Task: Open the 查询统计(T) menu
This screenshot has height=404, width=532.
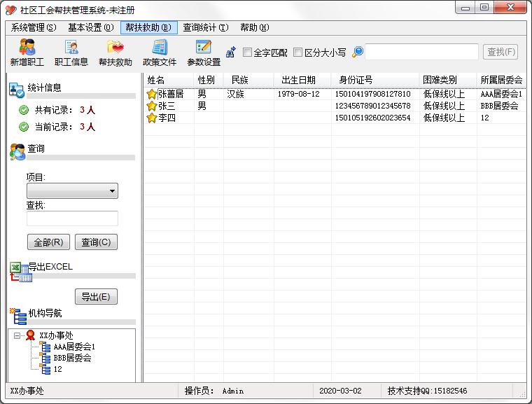Action: [206, 27]
